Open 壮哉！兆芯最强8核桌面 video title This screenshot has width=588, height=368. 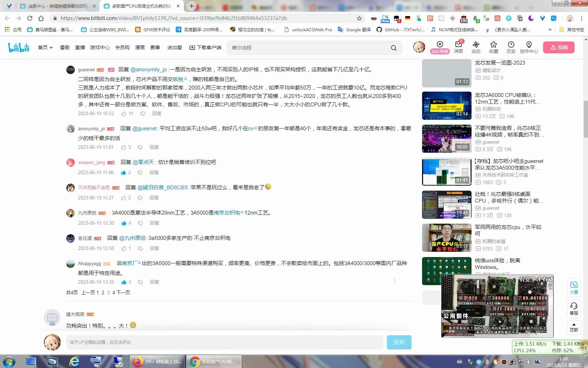click(509, 197)
